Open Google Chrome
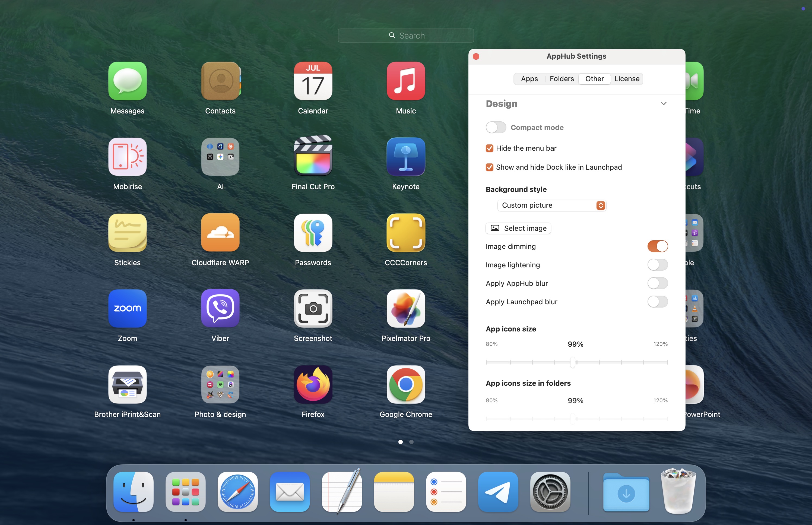Screen dimensions: 812x525 pyautogui.click(x=406, y=385)
